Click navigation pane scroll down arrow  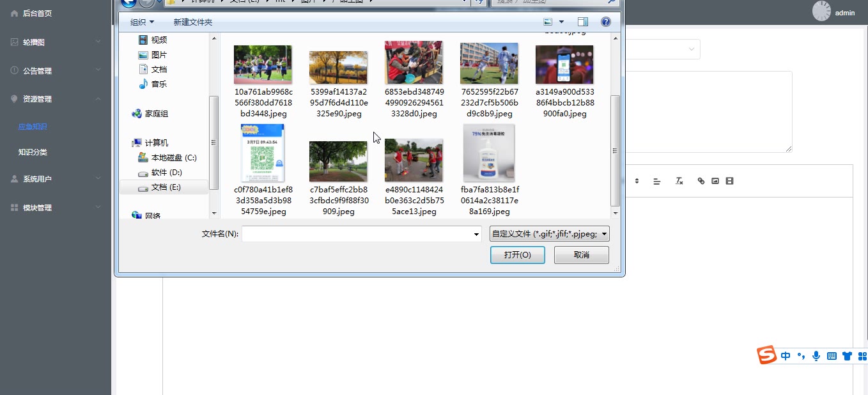tap(214, 213)
